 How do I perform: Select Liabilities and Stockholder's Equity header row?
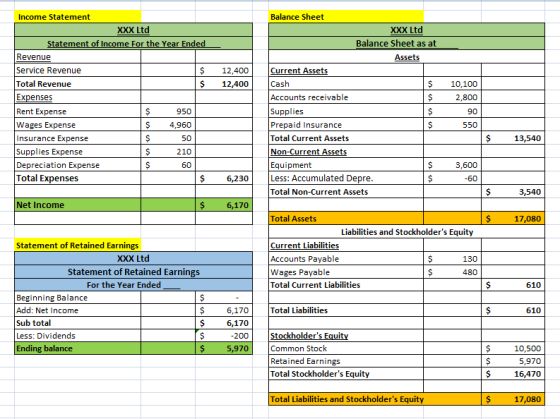coord(407,232)
